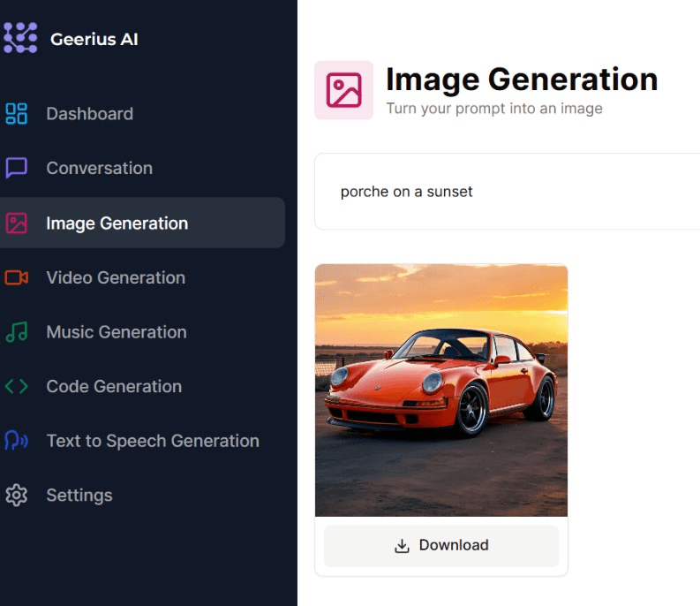The image size is (700, 606).
Task: Go to the Conversation page
Action: click(x=99, y=168)
